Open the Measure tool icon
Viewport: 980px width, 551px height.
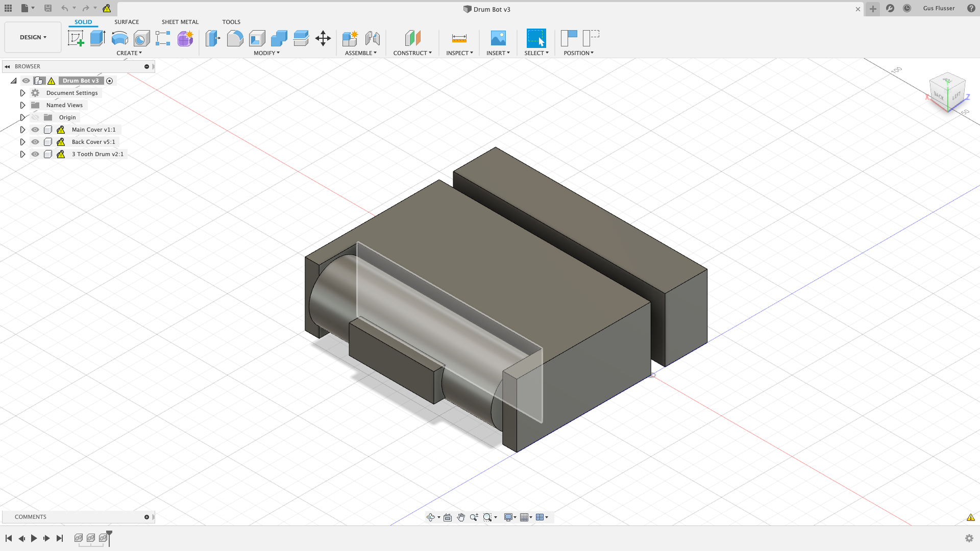click(x=459, y=38)
